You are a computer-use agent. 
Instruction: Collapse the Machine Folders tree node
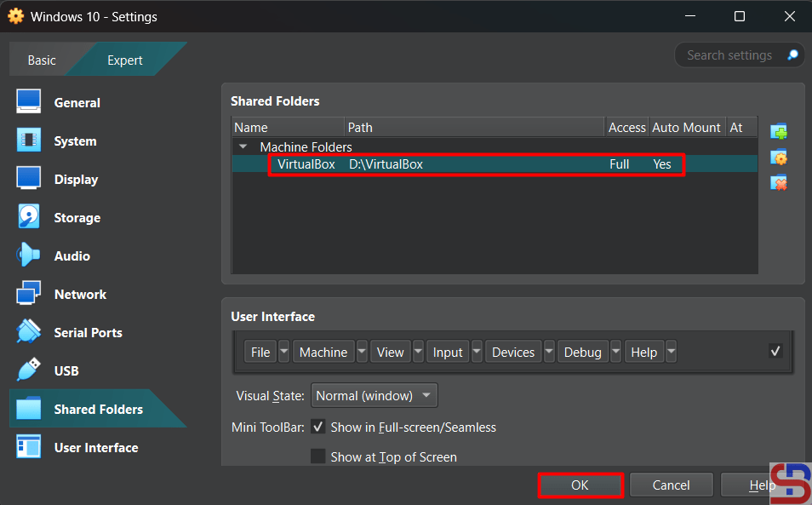(243, 147)
